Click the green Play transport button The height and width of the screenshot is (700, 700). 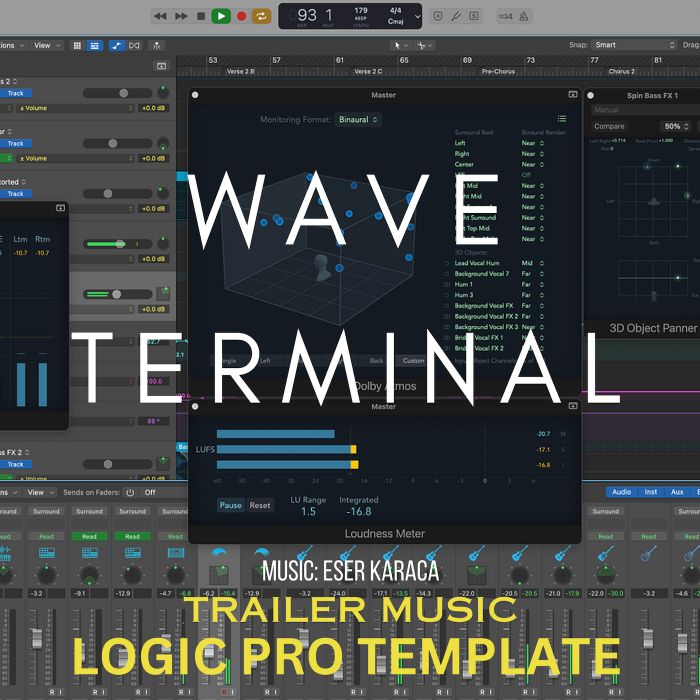point(221,17)
